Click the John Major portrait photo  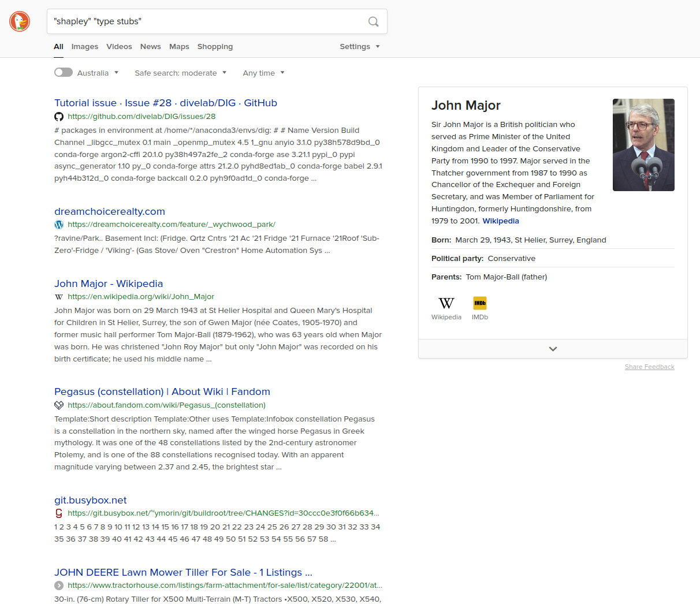coord(643,145)
